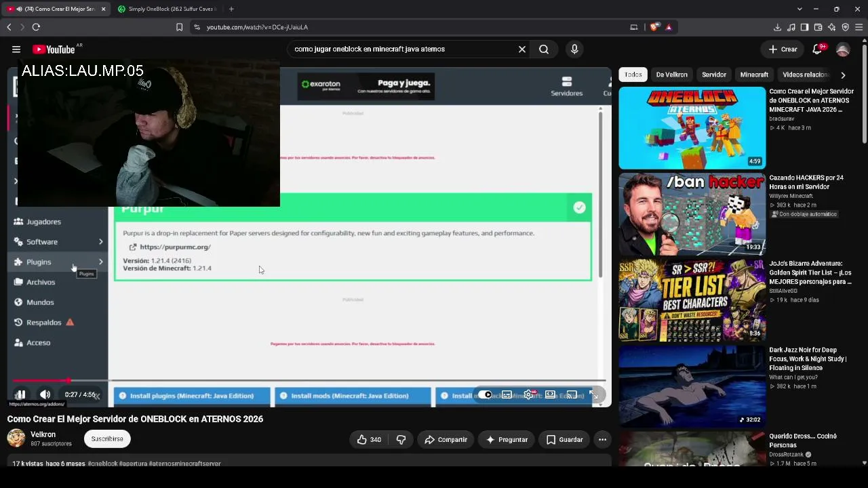
Task: Open the browser downloads panel
Action: pos(777,27)
